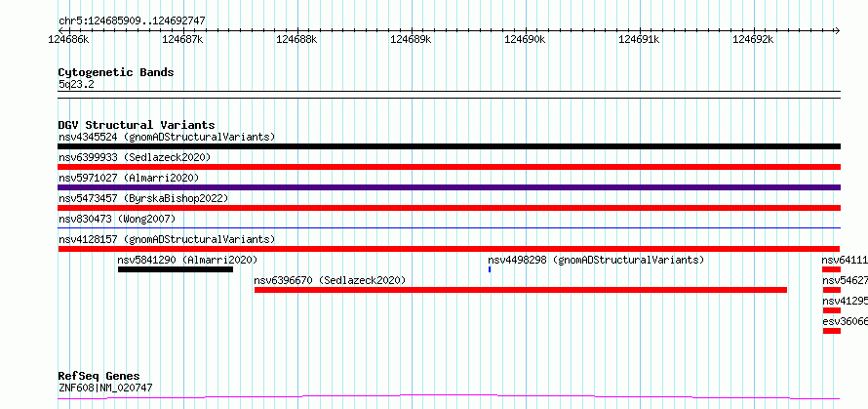Screen dimensions: 868x409
Task: Click the red bar under esv36066
Action: 832,331
